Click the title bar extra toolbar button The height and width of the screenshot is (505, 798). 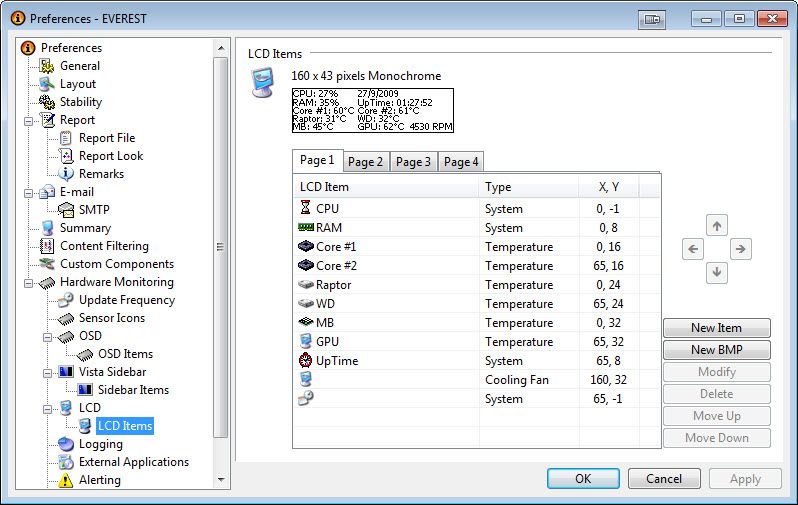coord(652,19)
